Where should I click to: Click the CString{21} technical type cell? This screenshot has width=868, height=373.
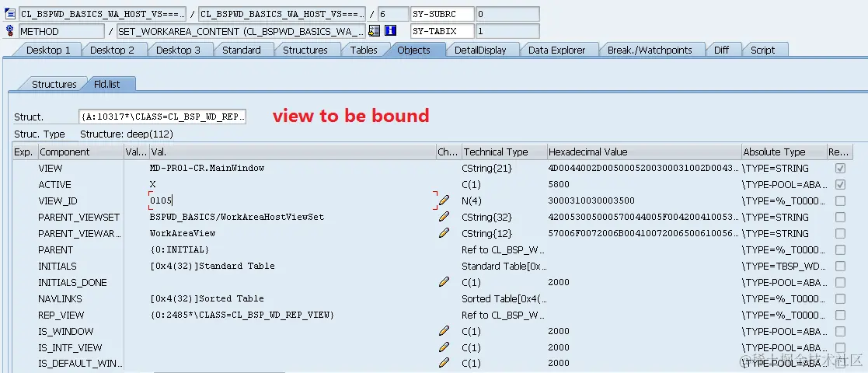click(486, 168)
